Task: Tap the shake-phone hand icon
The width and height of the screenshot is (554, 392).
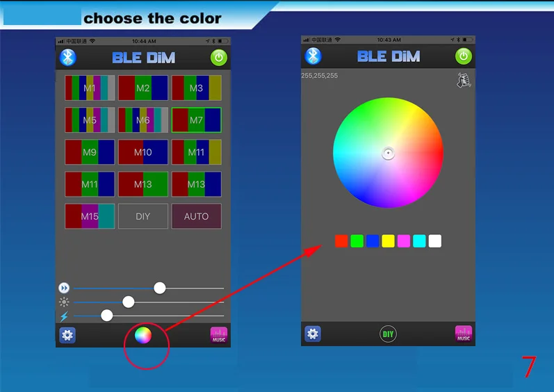Action: point(464,81)
